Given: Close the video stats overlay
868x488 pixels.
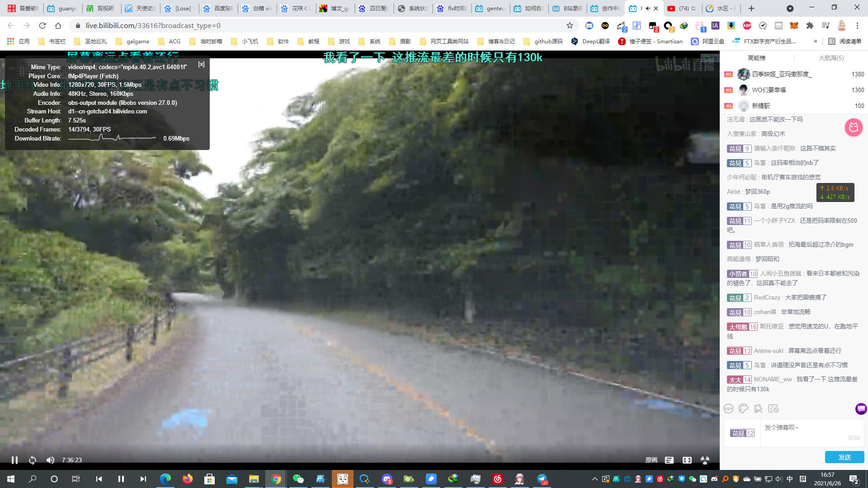Looking at the screenshot, I should click(201, 64).
